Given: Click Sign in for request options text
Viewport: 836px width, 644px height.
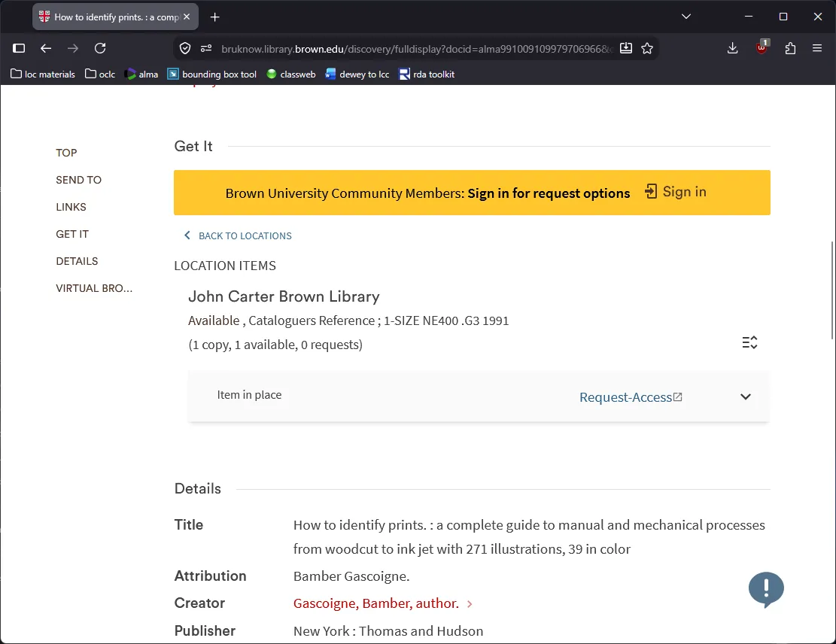Looking at the screenshot, I should 549,193.
